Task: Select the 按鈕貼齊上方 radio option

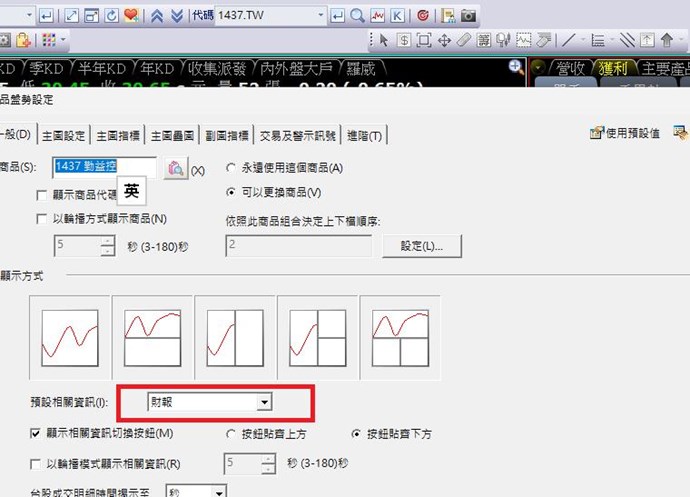Action: [232, 433]
